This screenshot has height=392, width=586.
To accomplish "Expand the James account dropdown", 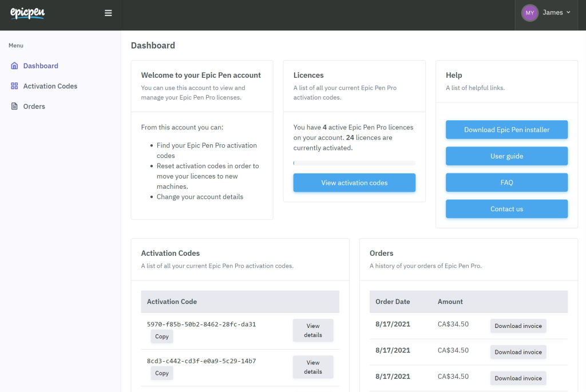I will [x=556, y=13].
